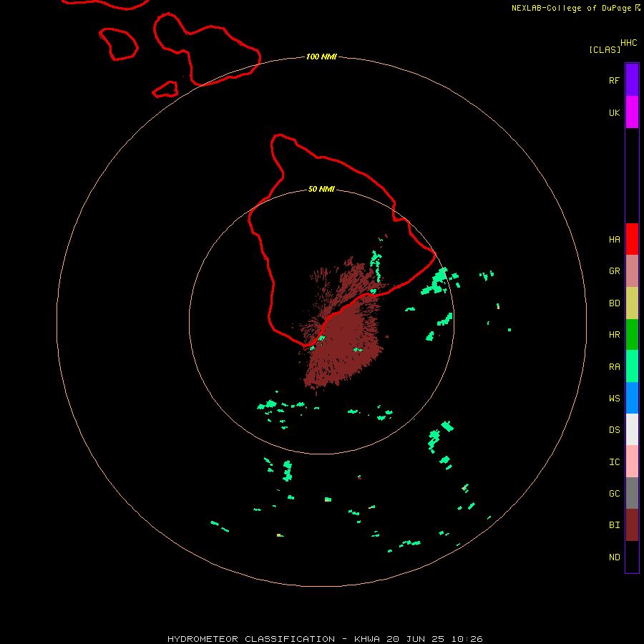This screenshot has height=644, width=644.
Task: Click the HA red legend swatch
Action: pyautogui.click(x=632, y=239)
